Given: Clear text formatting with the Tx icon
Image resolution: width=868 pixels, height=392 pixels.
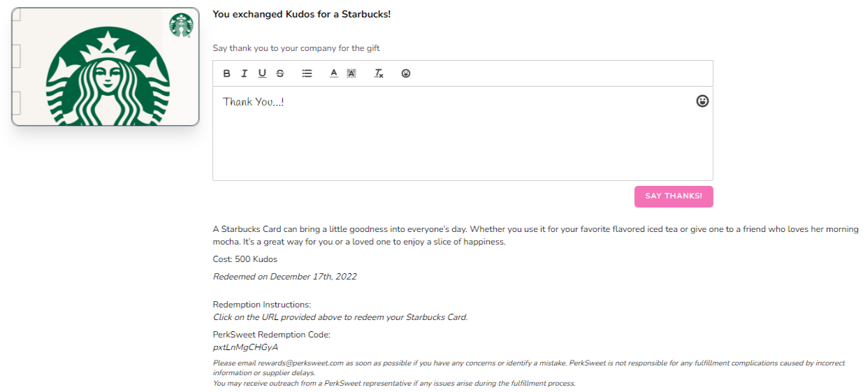Looking at the screenshot, I should click(x=379, y=73).
